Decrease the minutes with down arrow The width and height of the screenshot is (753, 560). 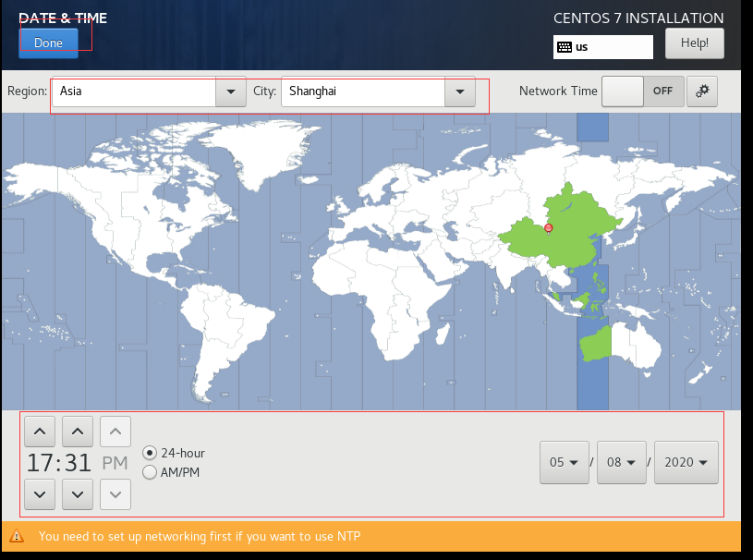tap(78, 494)
